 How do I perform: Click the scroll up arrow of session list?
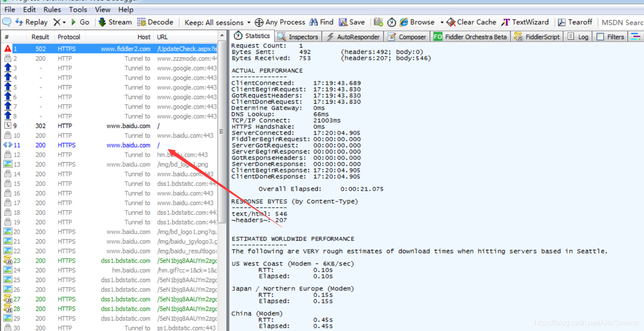click(x=222, y=36)
